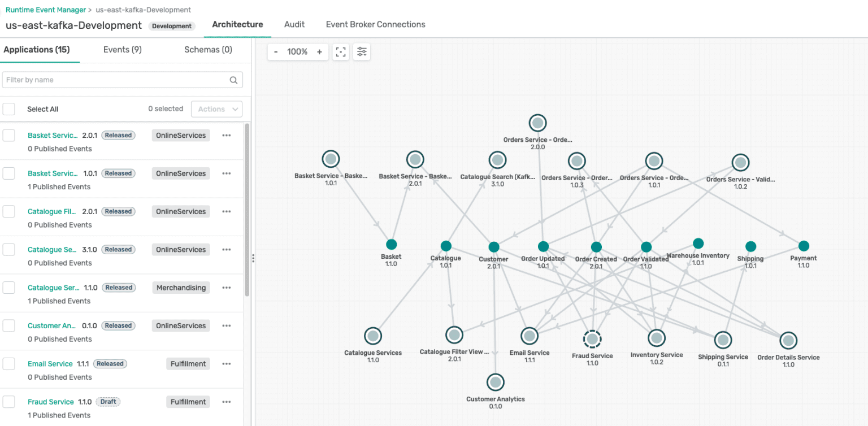The image size is (868, 426).
Task: Open Event Broker Connections tab
Action: (376, 24)
